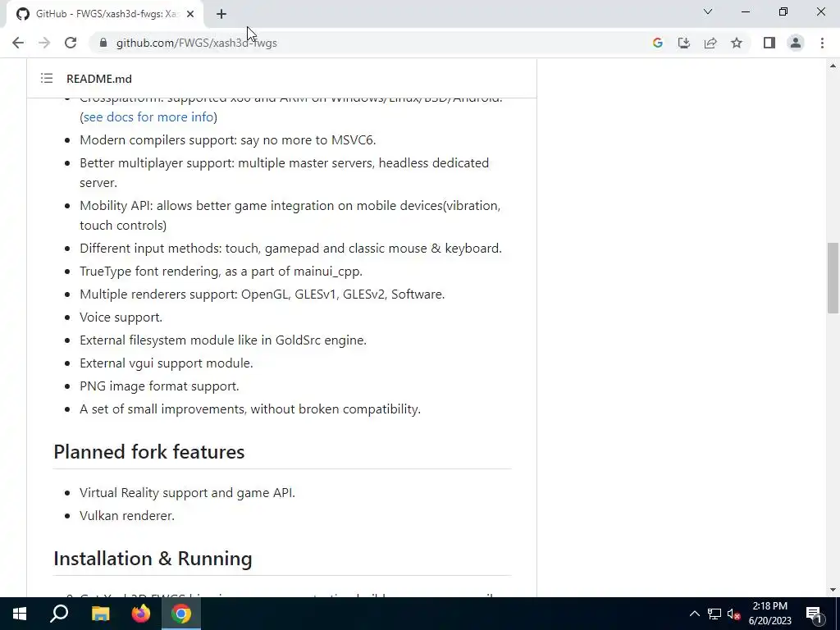
Task: Click 'Better multiplayer support' bullet text
Action: coord(284,172)
